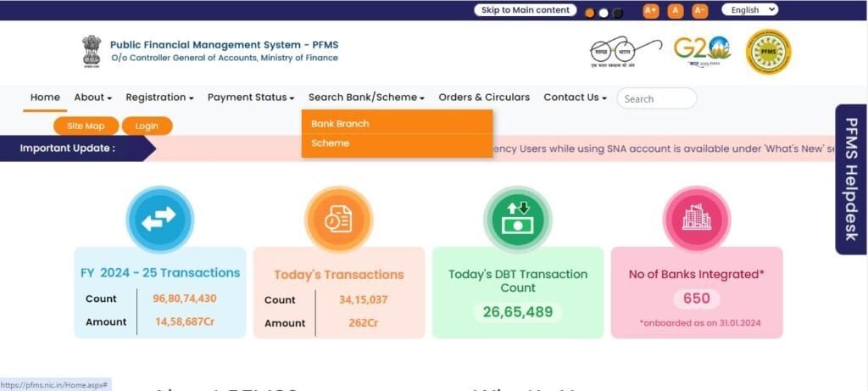
Task: Click FY 2024 - 25 Transactions heading
Action: click(x=160, y=273)
